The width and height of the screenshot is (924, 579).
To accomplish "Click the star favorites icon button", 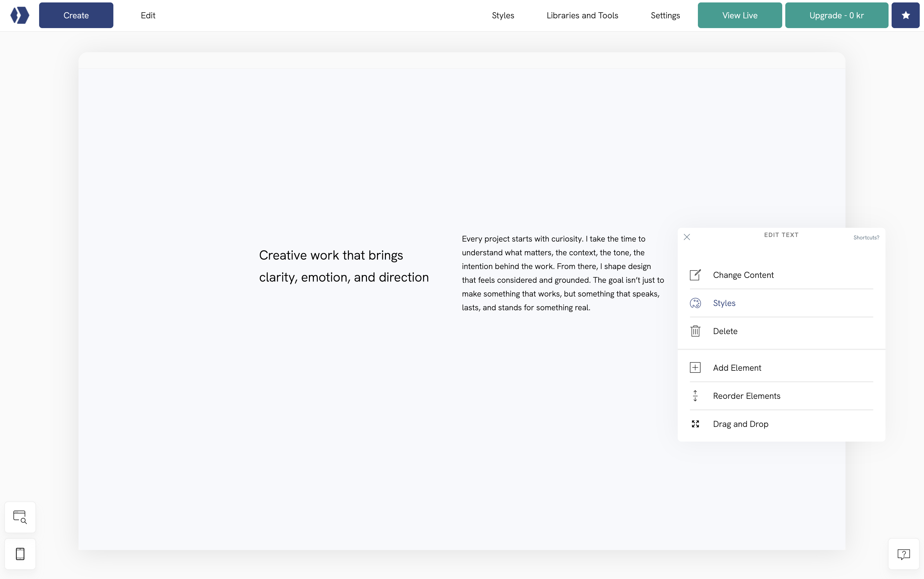I will pyautogui.click(x=905, y=15).
